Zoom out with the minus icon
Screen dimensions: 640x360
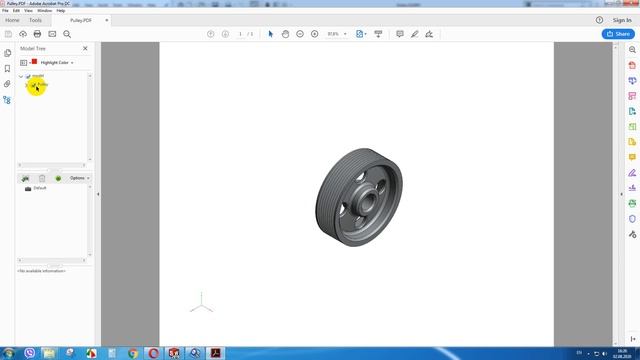(x=300, y=34)
